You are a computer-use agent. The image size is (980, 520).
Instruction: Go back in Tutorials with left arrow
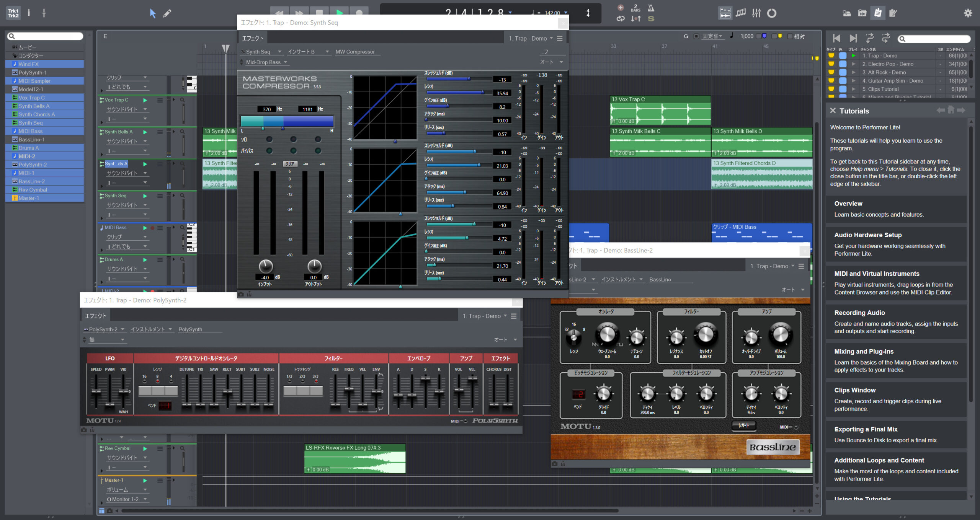(941, 111)
